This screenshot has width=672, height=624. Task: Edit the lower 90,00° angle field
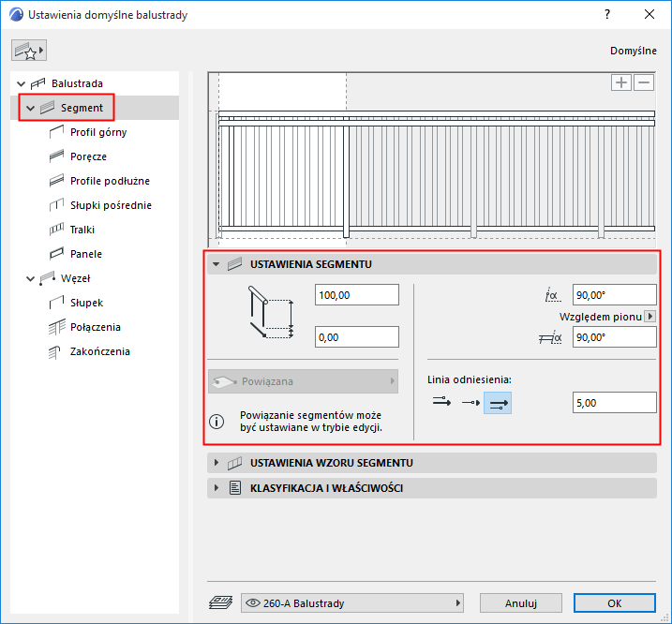coord(614,337)
